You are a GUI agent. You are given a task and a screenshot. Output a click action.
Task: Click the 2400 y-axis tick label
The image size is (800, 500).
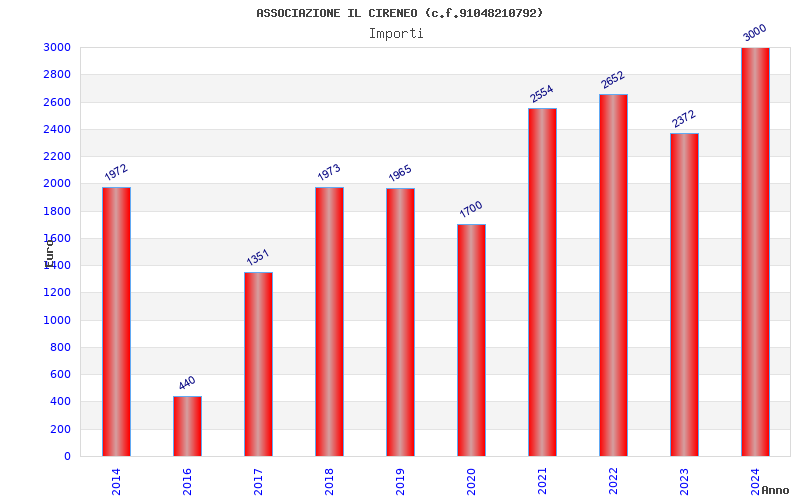coord(57,130)
